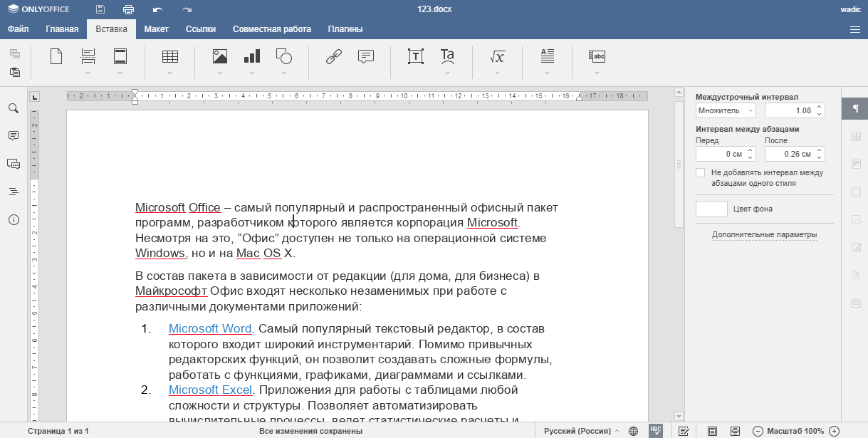The image size is (868, 438).
Task: Insert a table into the document
Action: (x=169, y=58)
